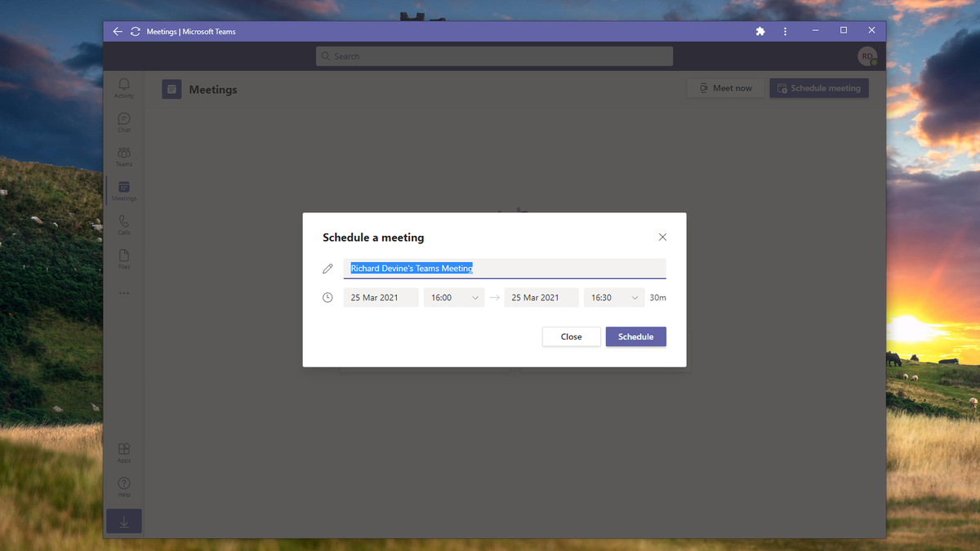Open the three-dot window menu
The width and height of the screenshot is (980, 551).
785,31
